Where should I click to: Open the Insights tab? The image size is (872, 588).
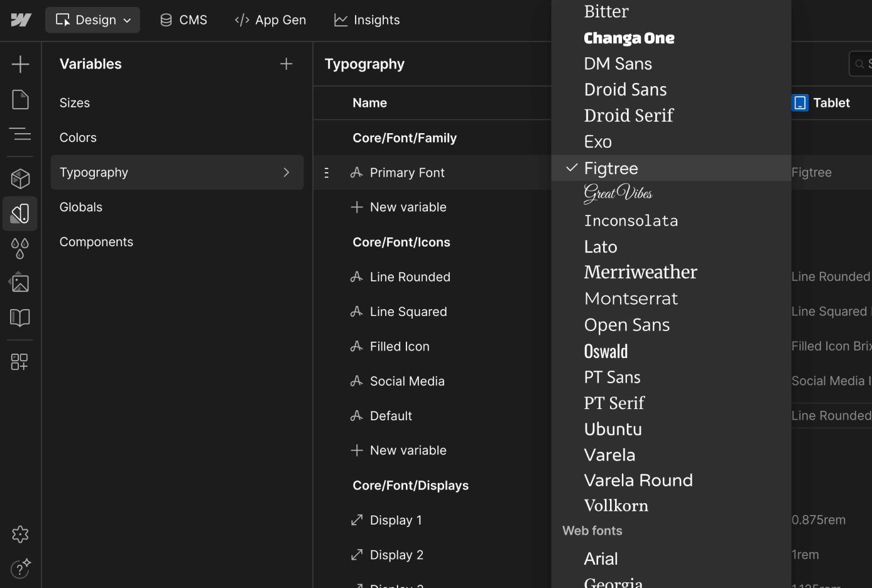[x=366, y=19]
